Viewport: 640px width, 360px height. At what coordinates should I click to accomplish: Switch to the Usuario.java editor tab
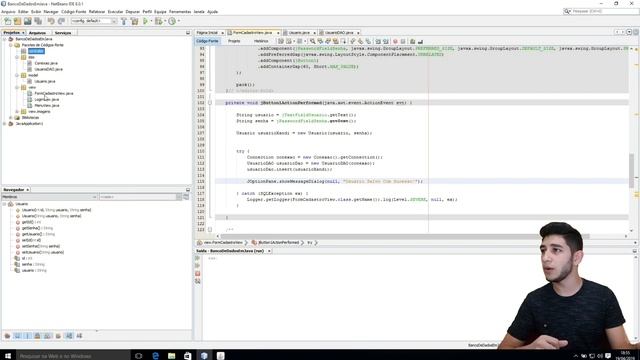(x=299, y=33)
